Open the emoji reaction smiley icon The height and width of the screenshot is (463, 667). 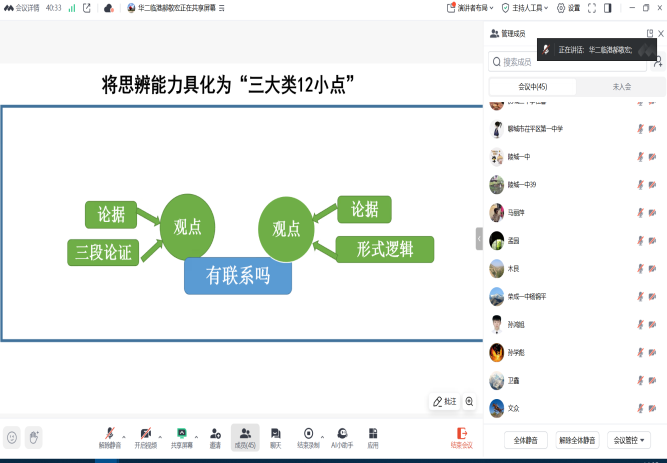click(x=12, y=437)
